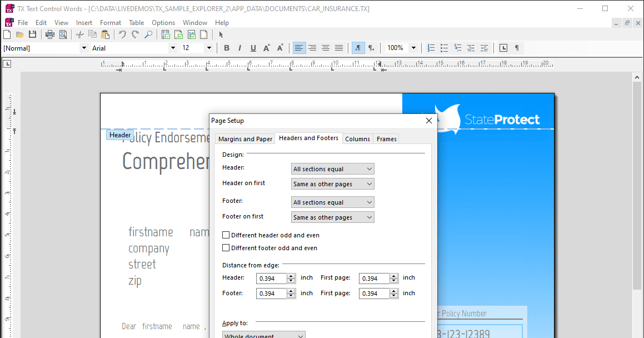The height and width of the screenshot is (338, 644).
Task: Open a document with the Open icon
Action: pos(19,34)
